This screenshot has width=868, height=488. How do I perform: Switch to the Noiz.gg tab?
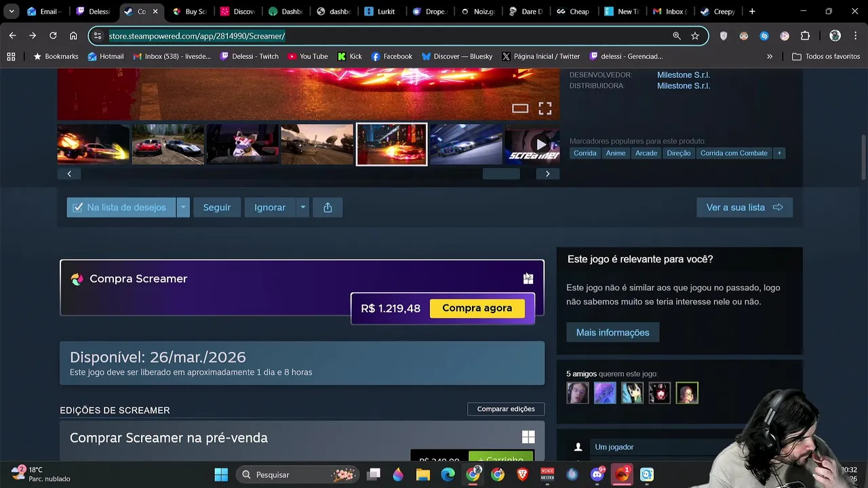click(477, 12)
